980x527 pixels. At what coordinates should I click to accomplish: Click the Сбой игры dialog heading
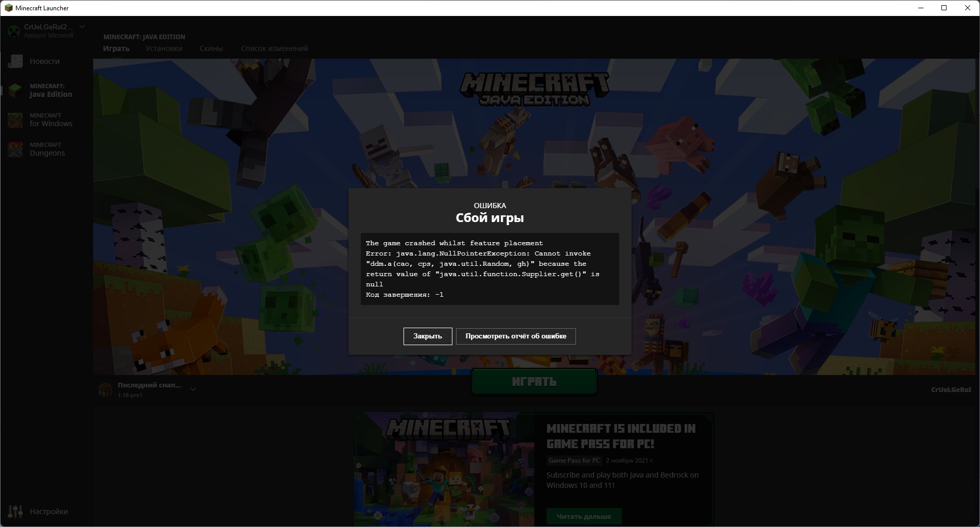490,218
